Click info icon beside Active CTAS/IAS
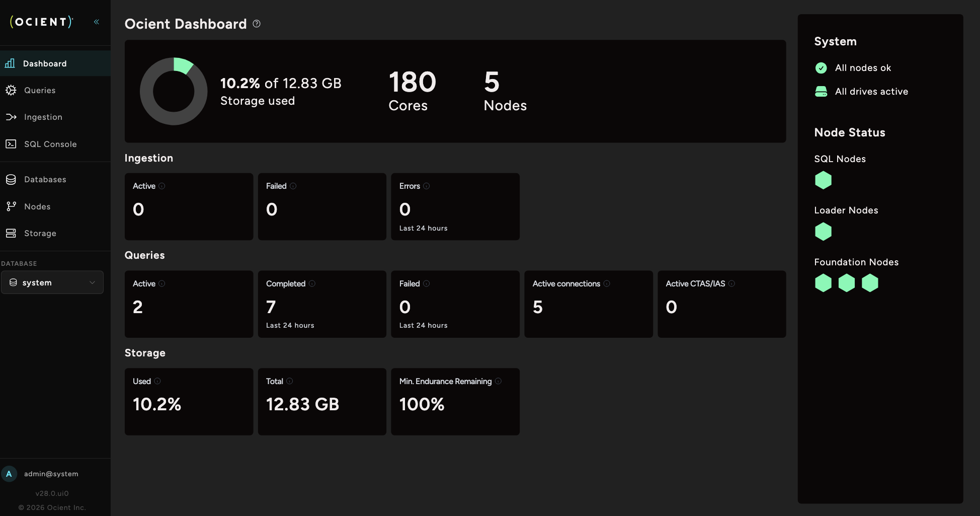This screenshot has width=980, height=516. point(732,283)
